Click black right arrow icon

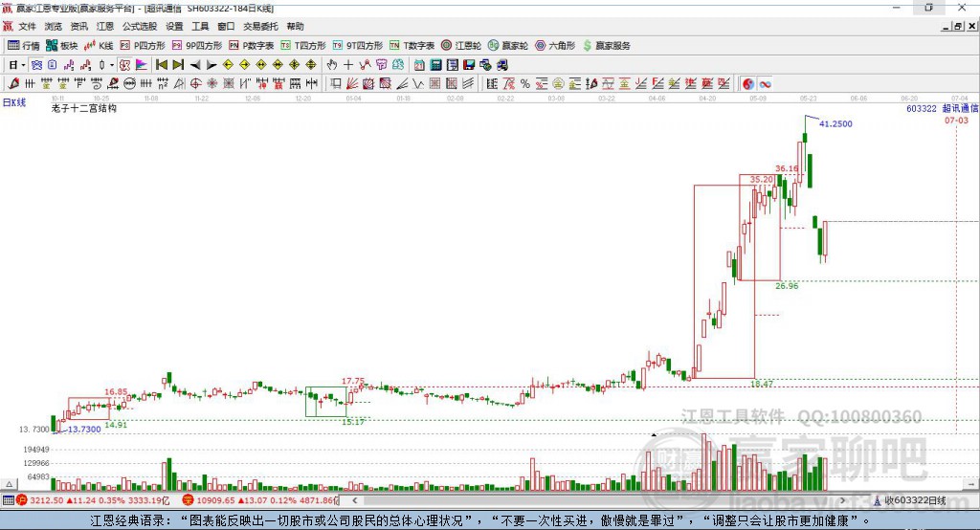pos(212,65)
